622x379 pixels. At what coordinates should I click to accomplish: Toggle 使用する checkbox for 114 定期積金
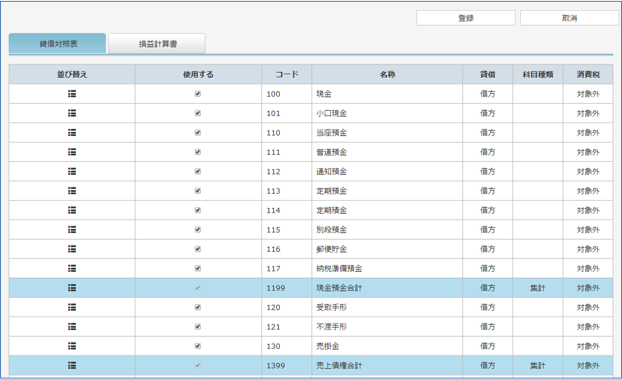pos(198,210)
